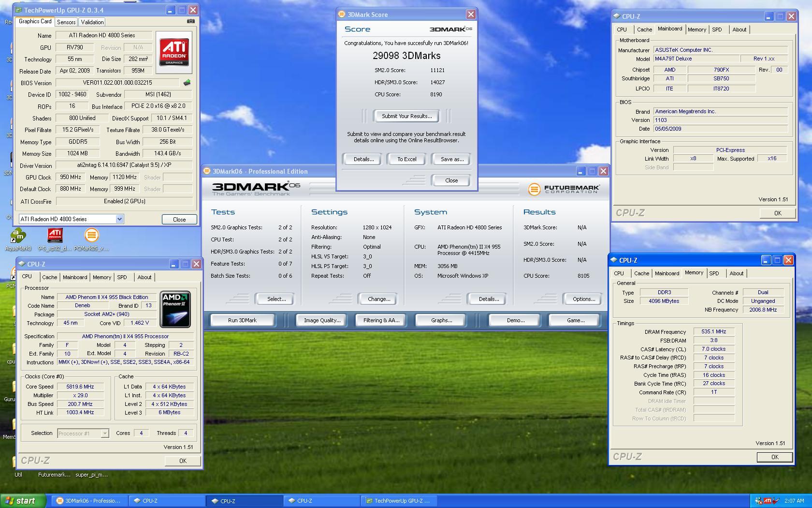Click Submit Your Results button

click(x=407, y=116)
